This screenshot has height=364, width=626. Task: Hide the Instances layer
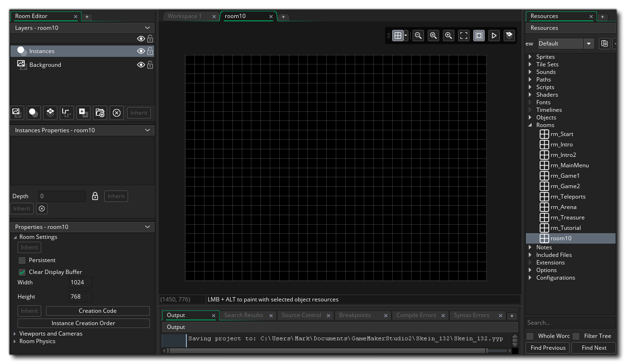(141, 51)
